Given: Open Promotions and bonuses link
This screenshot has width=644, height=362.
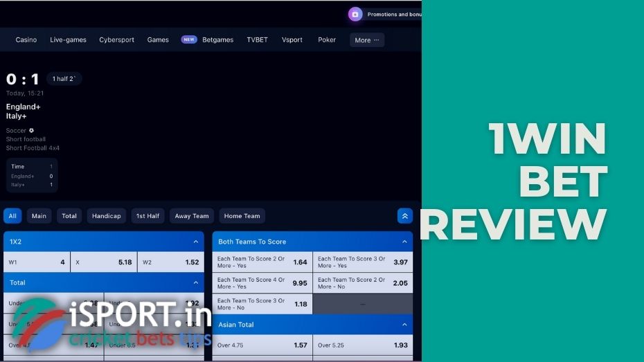Looking at the screenshot, I should click(x=394, y=15).
